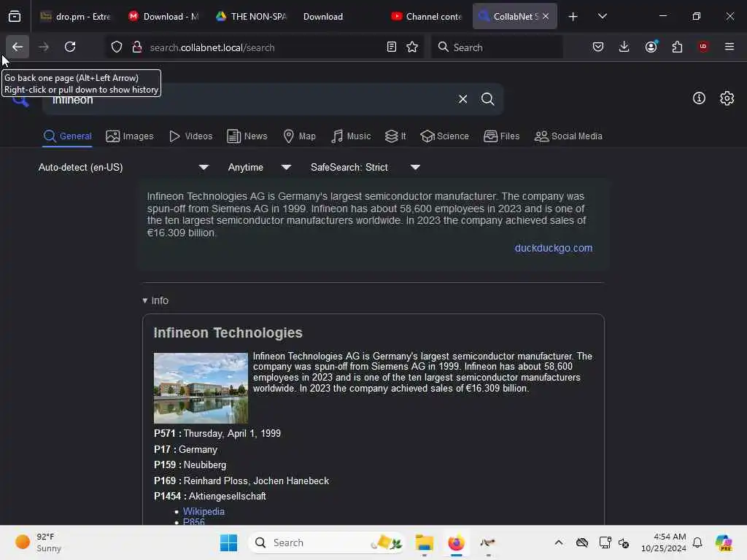This screenshot has height=560, width=747.
Task: Open the clock showing 4:54 AM
Action: click(x=664, y=542)
